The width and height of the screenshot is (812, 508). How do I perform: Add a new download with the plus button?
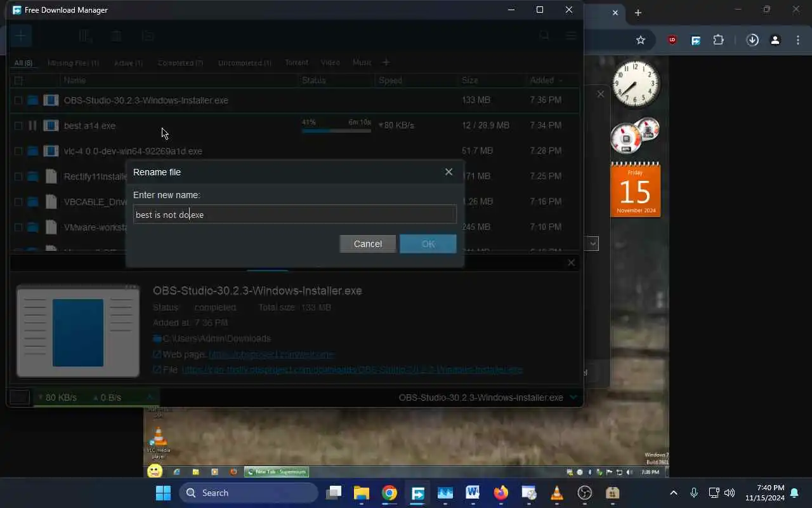[20, 36]
